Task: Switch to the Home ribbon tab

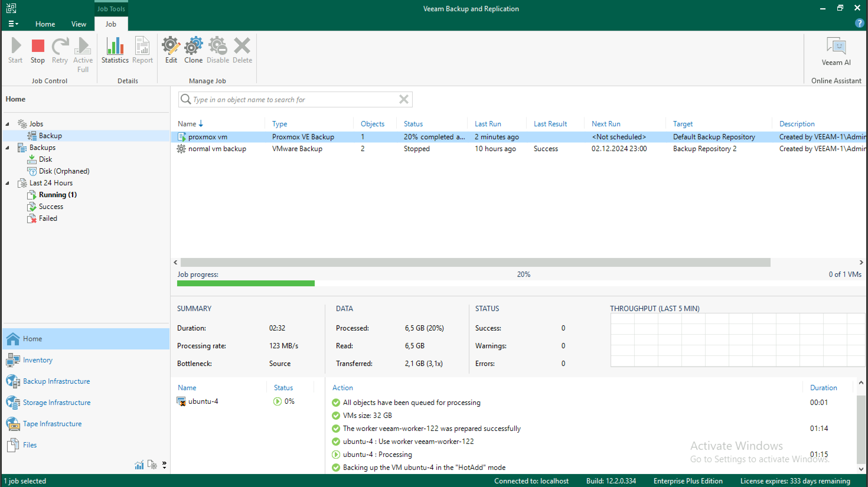Action: coord(45,24)
